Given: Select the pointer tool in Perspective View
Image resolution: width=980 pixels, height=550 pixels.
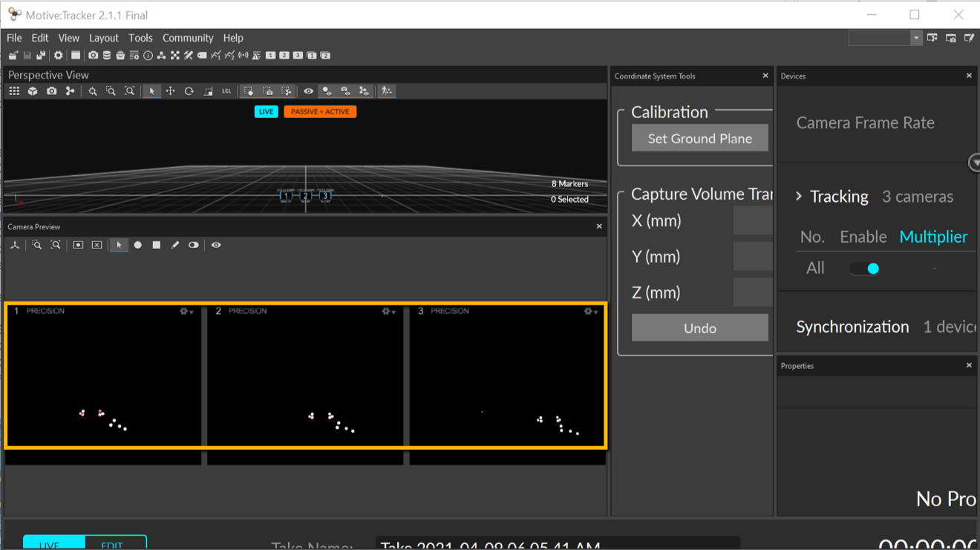Looking at the screenshot, I should (151, 91).
